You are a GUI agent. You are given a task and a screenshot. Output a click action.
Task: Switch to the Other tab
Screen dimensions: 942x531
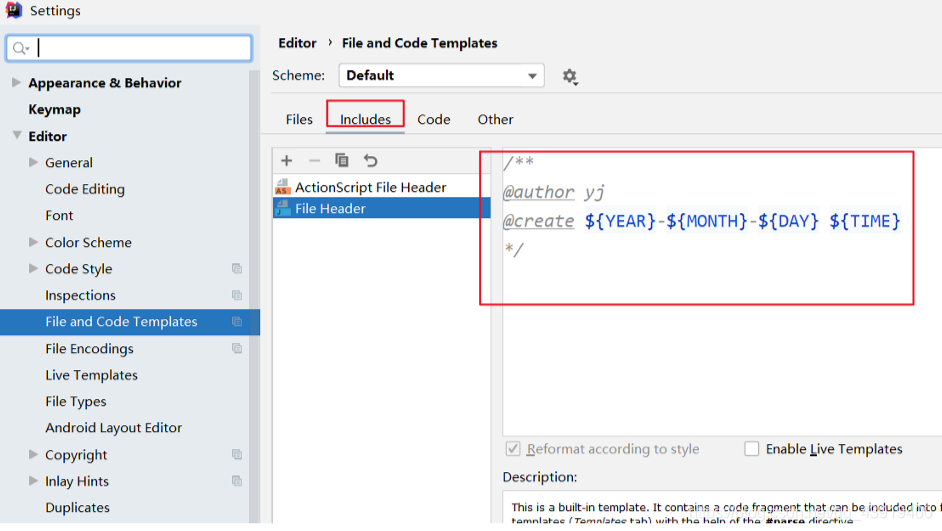(x=496, y=120)
